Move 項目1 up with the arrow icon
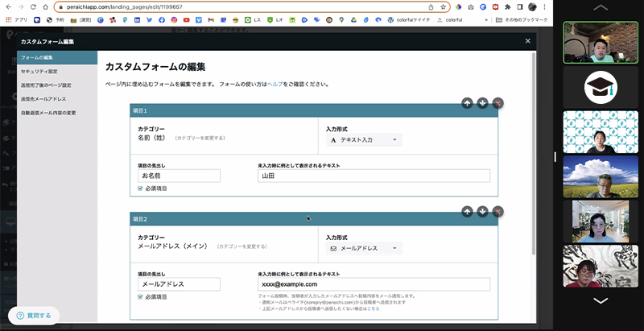The height and width of the screenshot is (331, 644). (467, 102)
